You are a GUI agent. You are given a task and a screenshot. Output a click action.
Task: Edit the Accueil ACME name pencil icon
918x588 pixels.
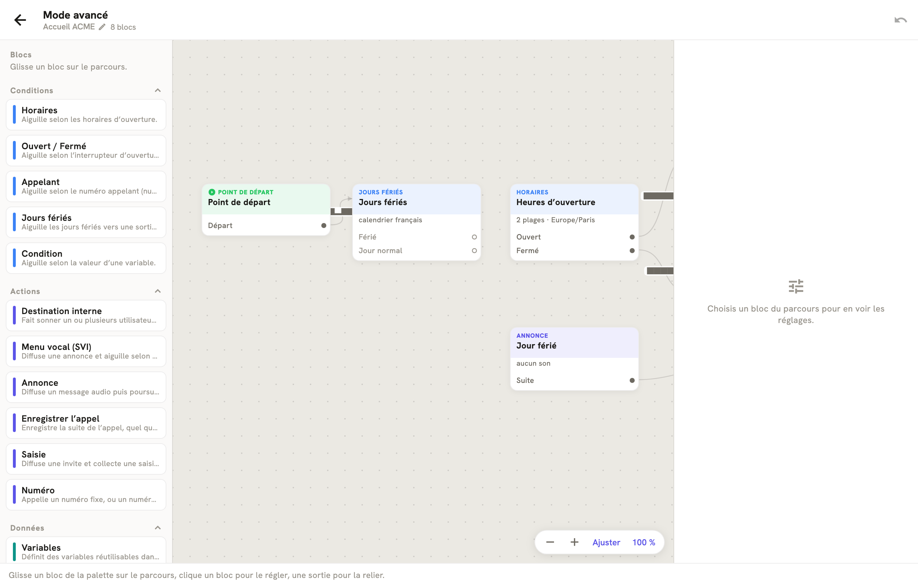click(x=102, y=27)
